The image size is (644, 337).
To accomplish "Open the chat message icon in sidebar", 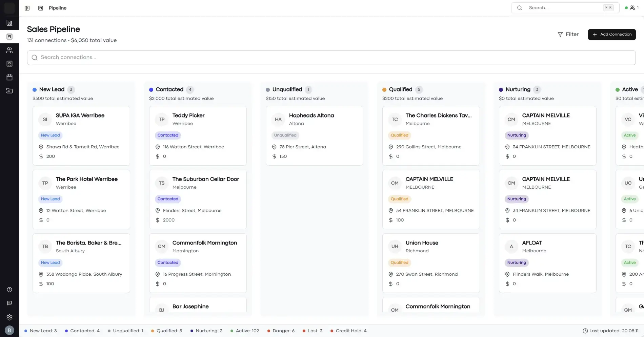I will coord(9,303).
